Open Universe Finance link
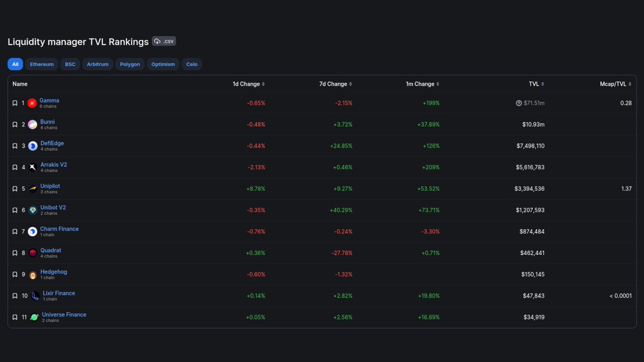644x362 pixels. 64,315
